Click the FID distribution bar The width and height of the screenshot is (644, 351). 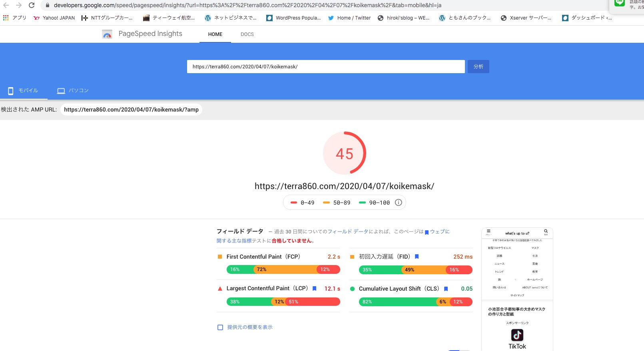[x=416, y=270]
